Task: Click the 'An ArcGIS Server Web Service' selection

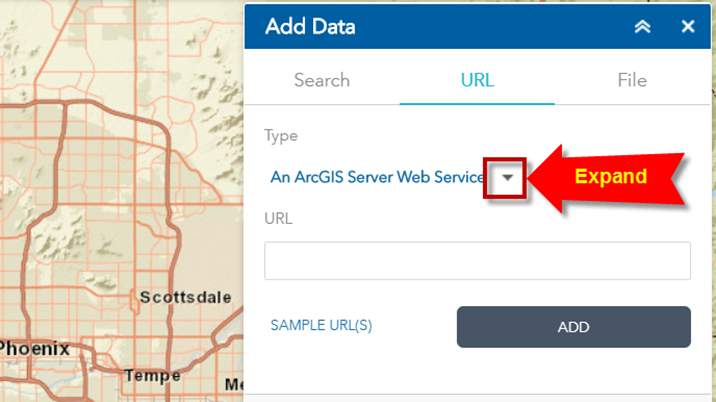Action: tap(377, 177)
